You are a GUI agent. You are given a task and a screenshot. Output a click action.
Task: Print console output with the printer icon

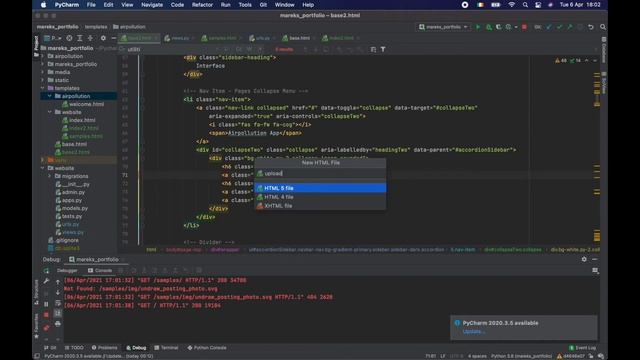[x=58, y=323]
